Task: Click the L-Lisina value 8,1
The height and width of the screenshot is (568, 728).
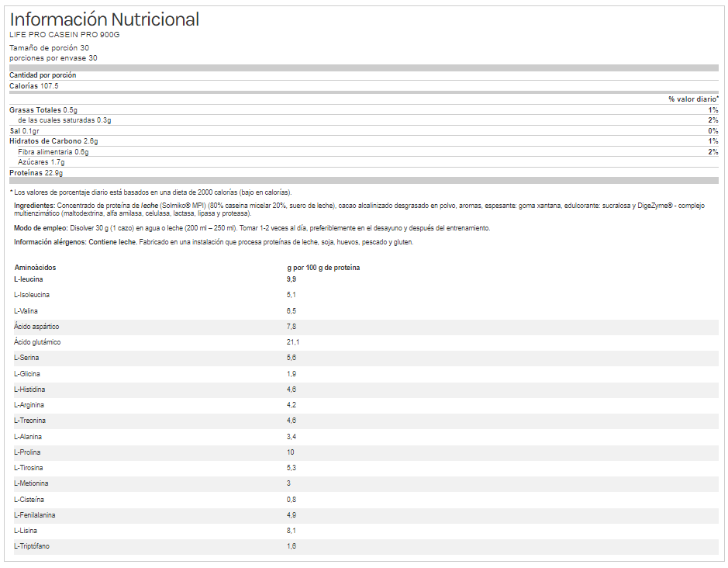Action: pyautogui.click(x=292, y=531)
